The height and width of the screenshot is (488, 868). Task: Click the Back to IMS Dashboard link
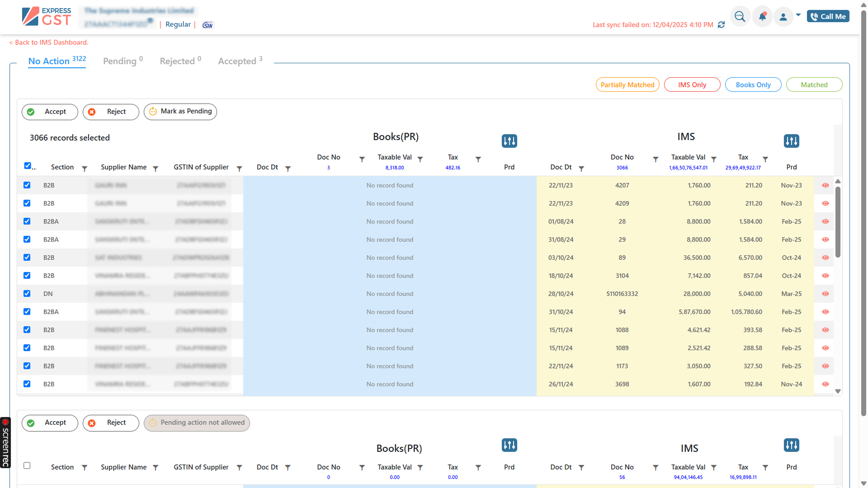pos(48,42)
